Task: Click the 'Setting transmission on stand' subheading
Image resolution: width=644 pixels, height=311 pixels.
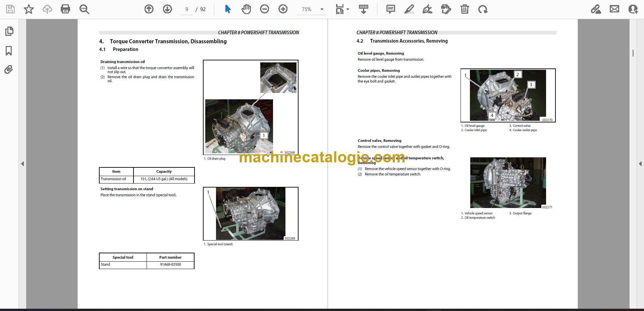Action: tap(127, 189)
